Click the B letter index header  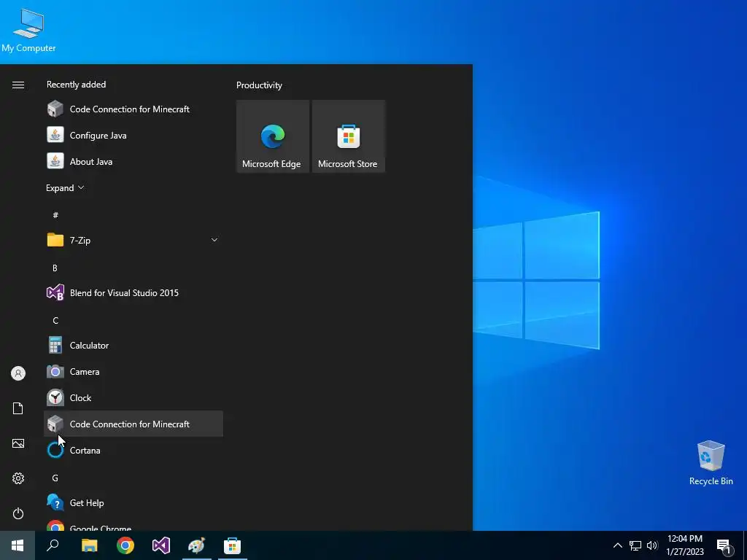(x=55, y=268)
